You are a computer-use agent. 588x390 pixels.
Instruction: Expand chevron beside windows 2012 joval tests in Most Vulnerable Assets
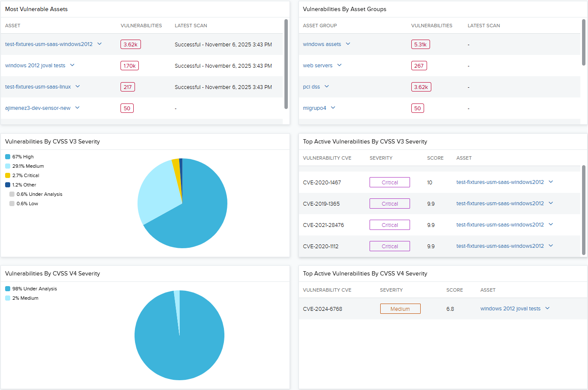tap(72, 65)
